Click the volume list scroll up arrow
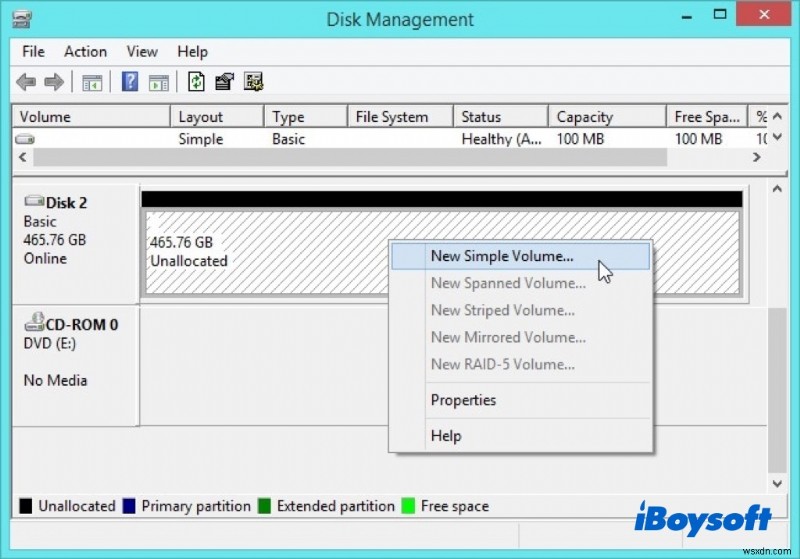 [x=778, y=117]
